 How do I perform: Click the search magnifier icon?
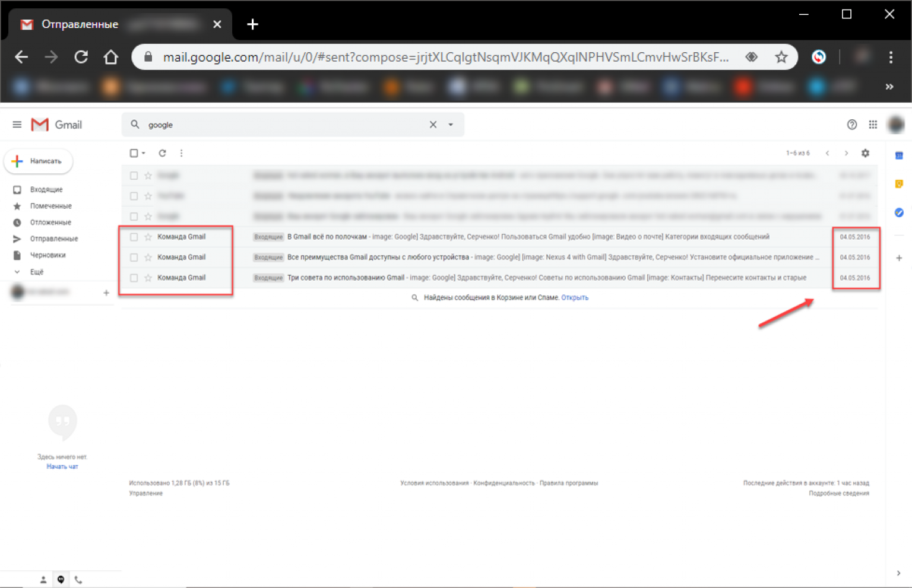[x=135, y=125]
